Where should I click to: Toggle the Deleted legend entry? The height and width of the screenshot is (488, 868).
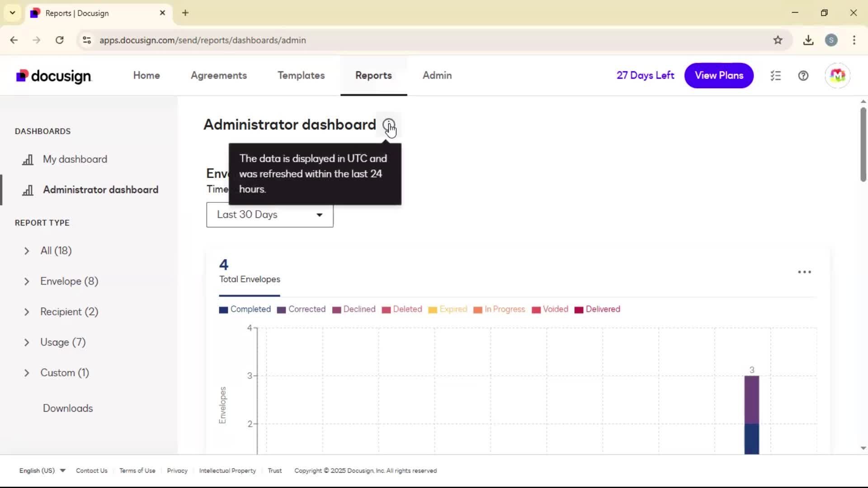tap(402, 310)
